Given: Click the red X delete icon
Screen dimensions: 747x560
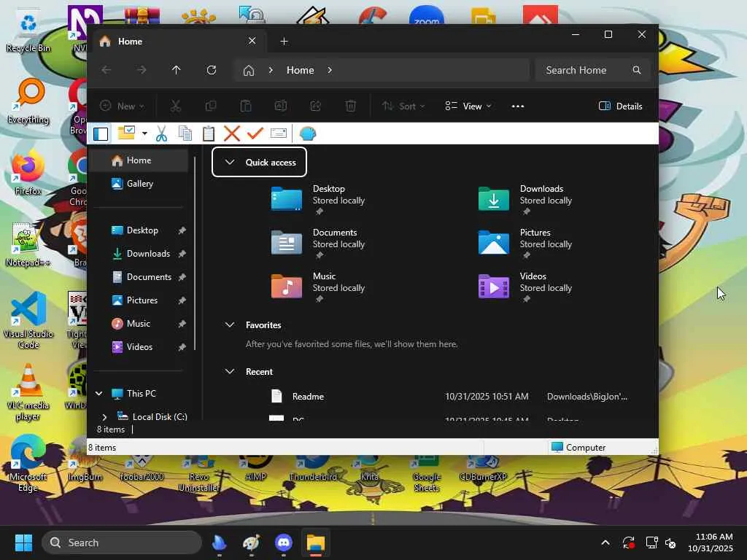Looking at the screenshot, I should 231,134.
